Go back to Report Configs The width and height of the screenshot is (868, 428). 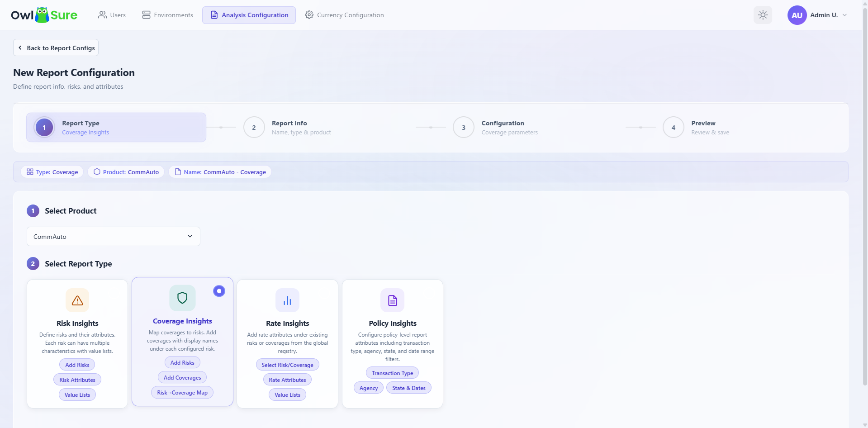click(56, 48)
